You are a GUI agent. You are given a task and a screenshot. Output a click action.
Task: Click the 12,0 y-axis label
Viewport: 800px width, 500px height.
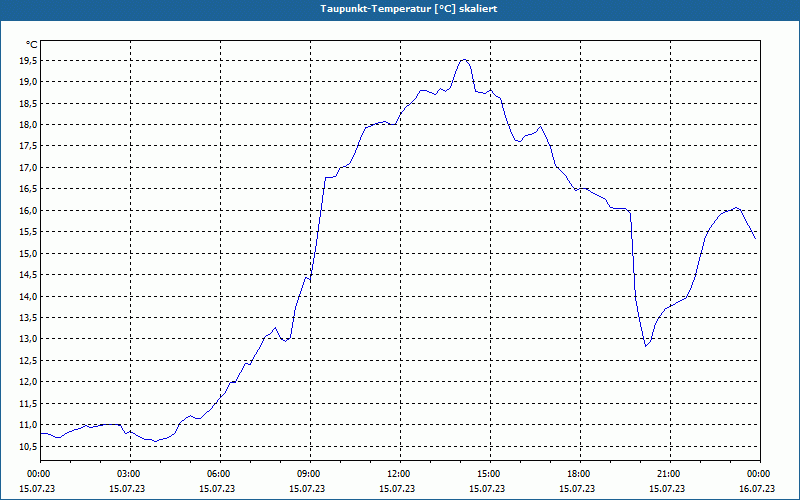coord(28,382)
